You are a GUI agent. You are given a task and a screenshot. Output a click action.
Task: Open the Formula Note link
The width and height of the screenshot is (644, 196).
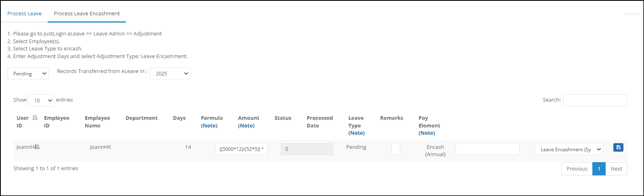(209, 125)
